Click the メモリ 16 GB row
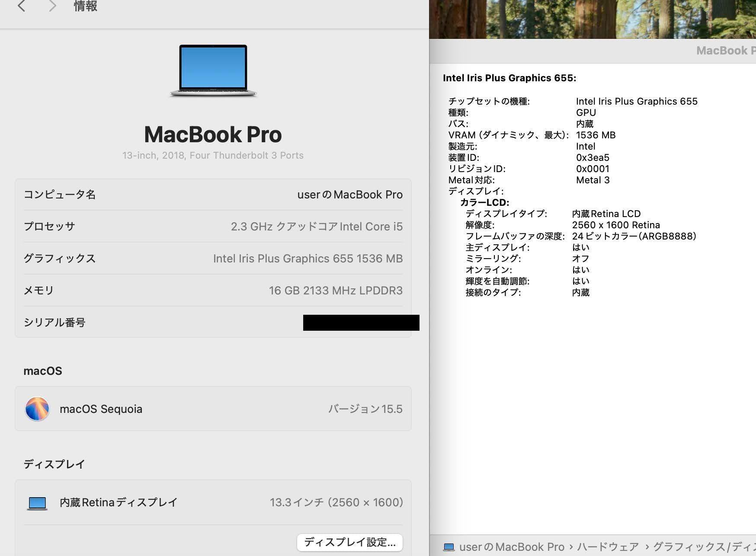The width and height of the screenshot is (756, 556). pyautogui.click(x=213, y=291)
